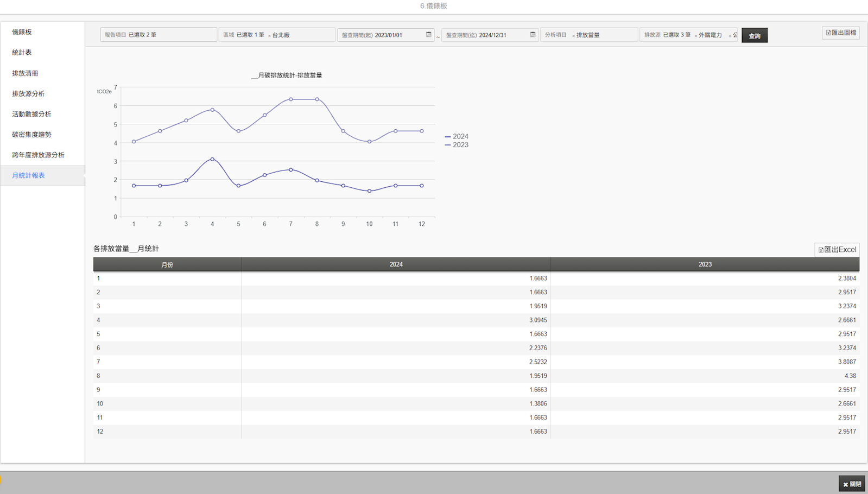Open the start date calendar picker icon
The height and width of the screenshot is (494, 868).
click(x=428, y=35)
